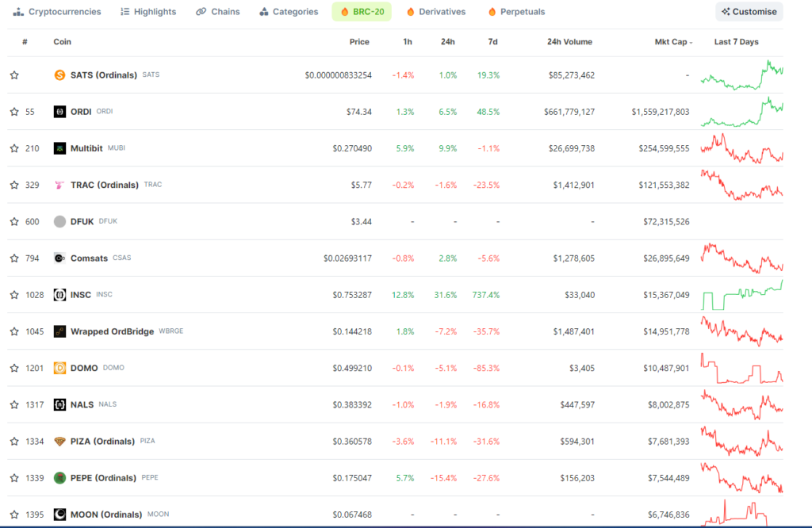
Task: Switch to the Derivatives tab
Action: click(x=436, y=11)
